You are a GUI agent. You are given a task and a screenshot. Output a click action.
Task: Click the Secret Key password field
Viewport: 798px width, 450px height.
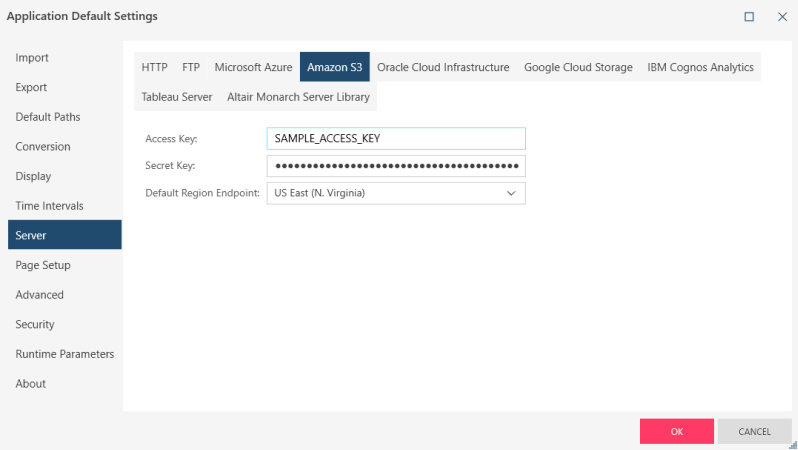[x=395, y=166]
